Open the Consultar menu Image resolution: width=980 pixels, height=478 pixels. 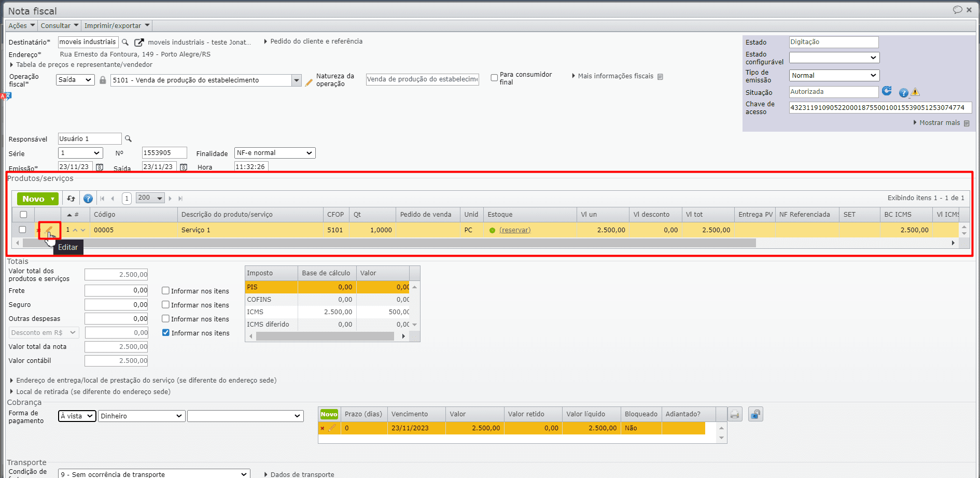(x=59, y=25)
